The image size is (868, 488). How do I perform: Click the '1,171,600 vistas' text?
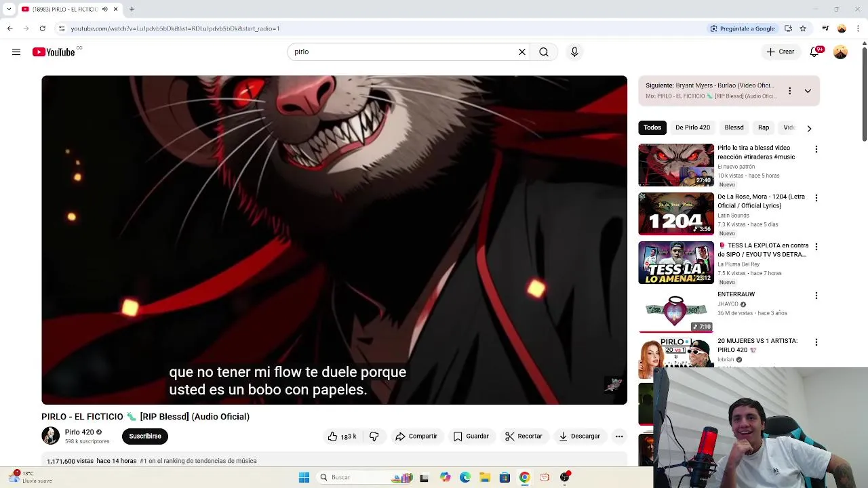tap(71, 461)
